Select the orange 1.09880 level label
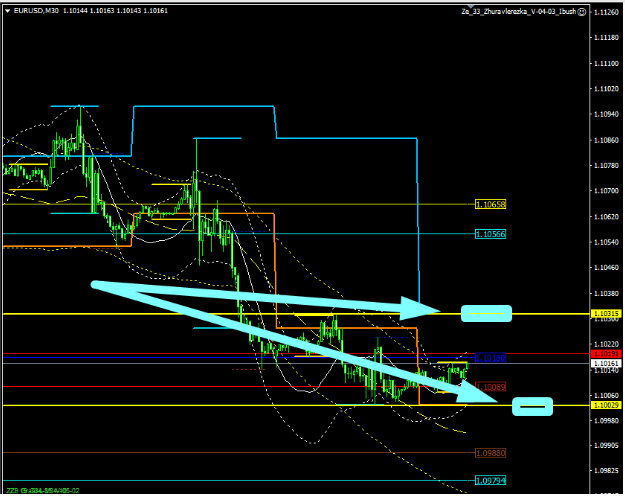 491,452
